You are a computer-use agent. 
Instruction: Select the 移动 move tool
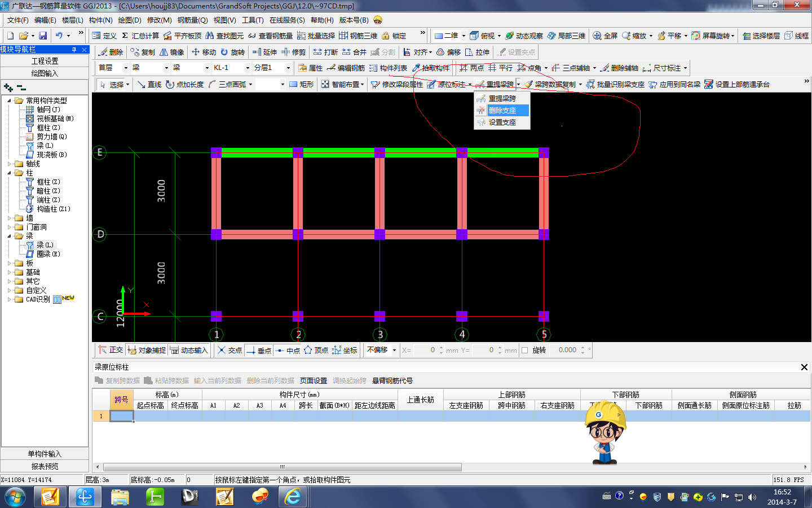click(x=204, y=52)
